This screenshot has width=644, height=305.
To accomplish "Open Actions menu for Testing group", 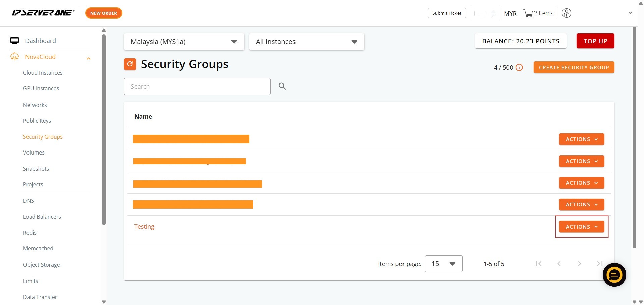I will click(x=581, y=227).
